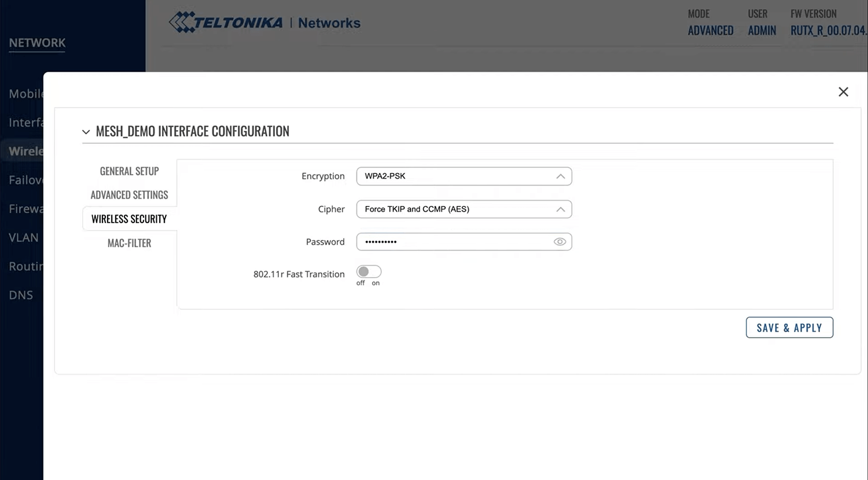Open the Cipher dropdown
The height and width of the screenshot is (480, 868).
(463, 209)
